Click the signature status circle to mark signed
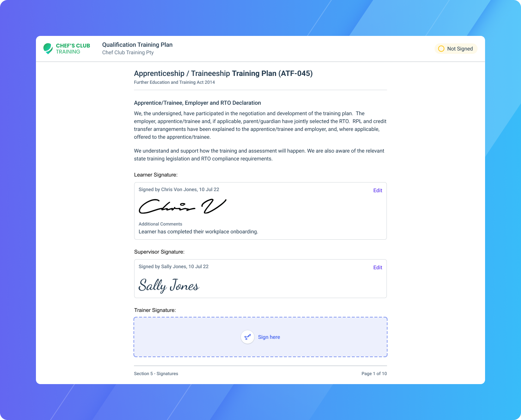Screen dimensions: 521x420 [441, 49]
